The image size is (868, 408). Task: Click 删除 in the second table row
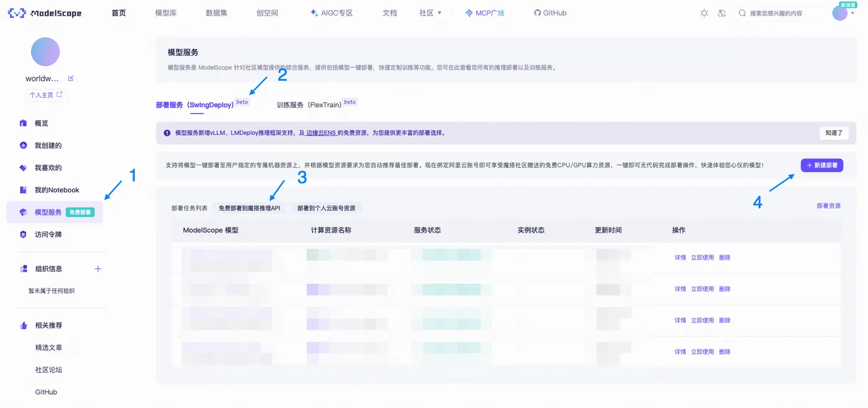pyautogui.click(x=725, y=289)
